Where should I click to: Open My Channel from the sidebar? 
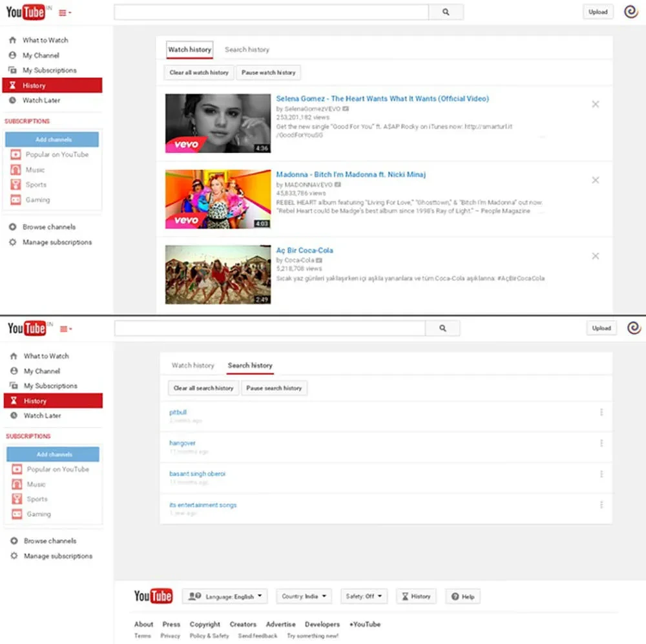pos(40,55)
